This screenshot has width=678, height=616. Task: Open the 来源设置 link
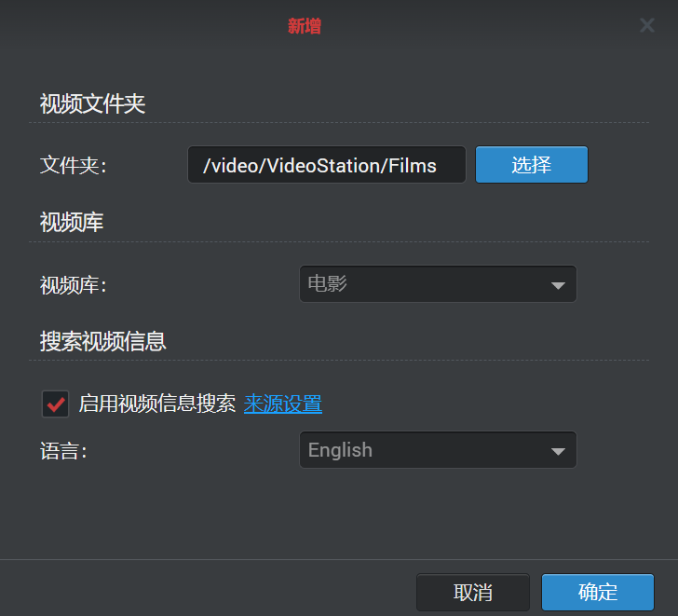click(x=283, y=404)
